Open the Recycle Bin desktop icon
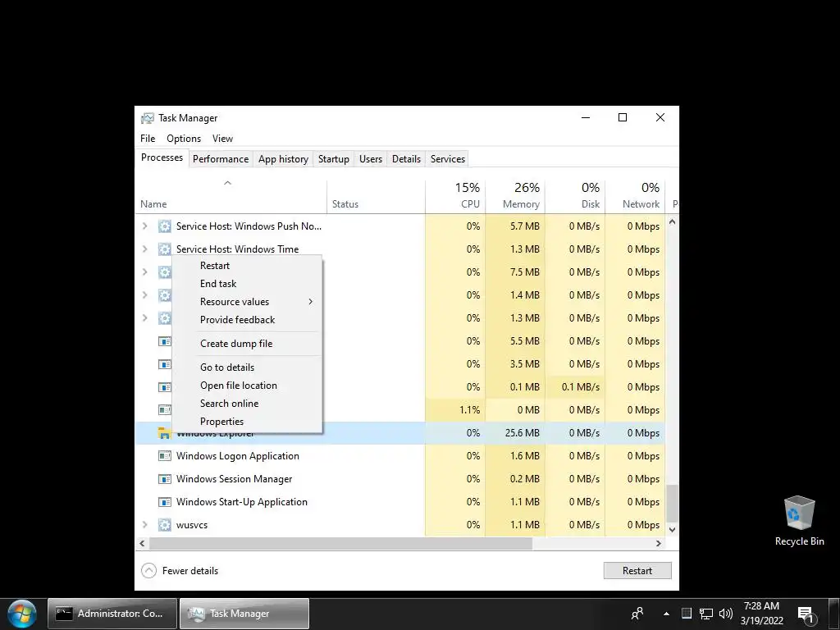The width and height of the screenshot is (840, 630). coord(799,521)
